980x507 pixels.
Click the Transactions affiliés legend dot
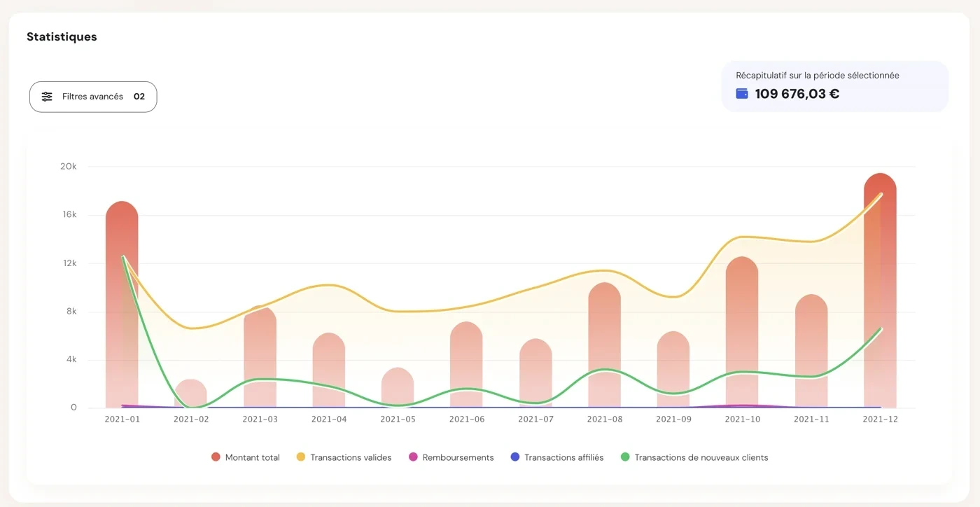[x=515, y=457]
